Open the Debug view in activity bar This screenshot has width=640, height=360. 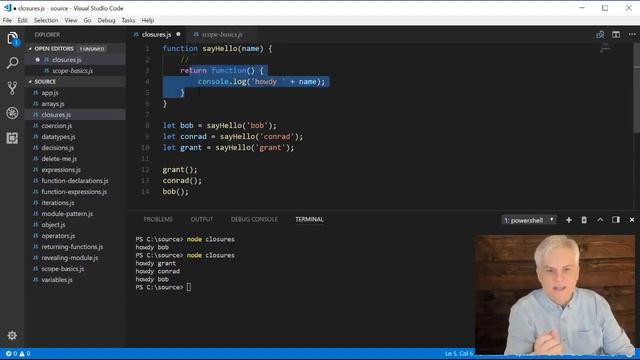(12, 113)
